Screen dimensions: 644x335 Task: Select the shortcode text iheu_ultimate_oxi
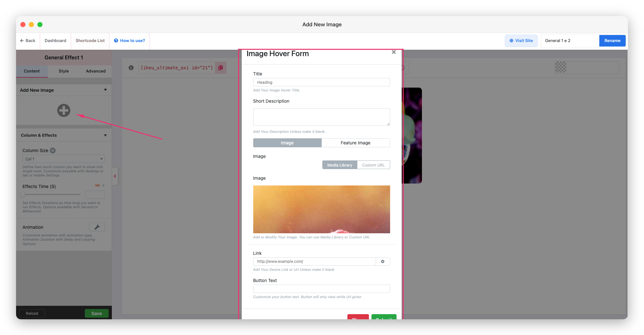coord(177,68)
